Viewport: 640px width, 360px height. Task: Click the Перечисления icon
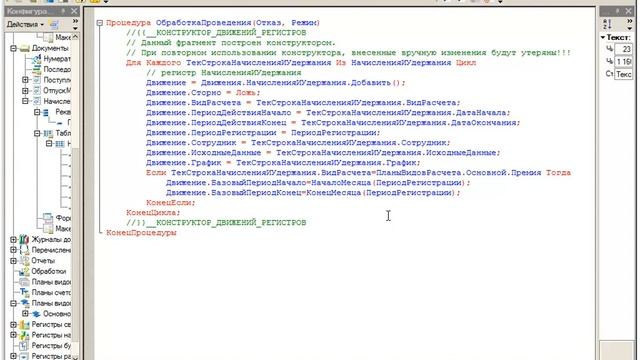point(24,250)
